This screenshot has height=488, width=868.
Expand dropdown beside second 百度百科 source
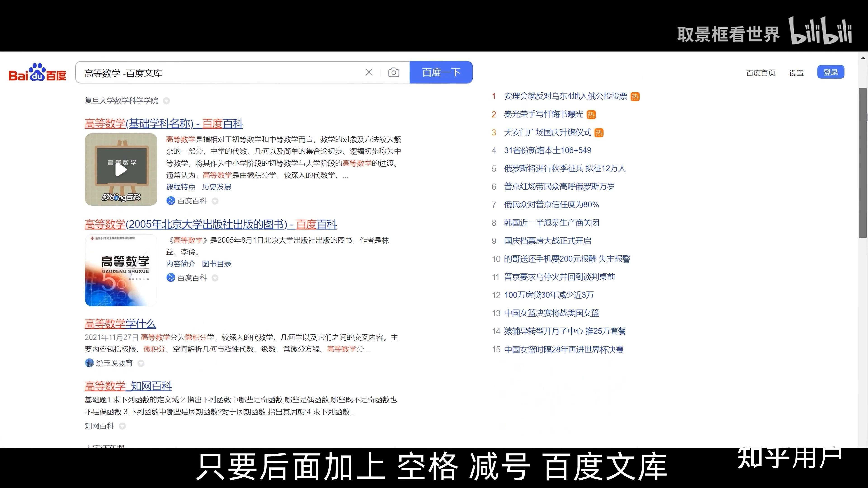pos(215,278)
